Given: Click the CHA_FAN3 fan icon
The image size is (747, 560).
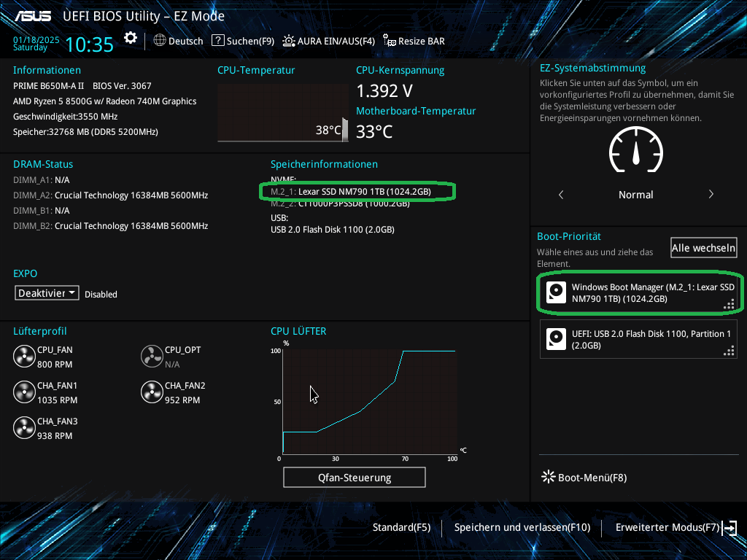Looking at the screenshot, I should tap(24, 427).
